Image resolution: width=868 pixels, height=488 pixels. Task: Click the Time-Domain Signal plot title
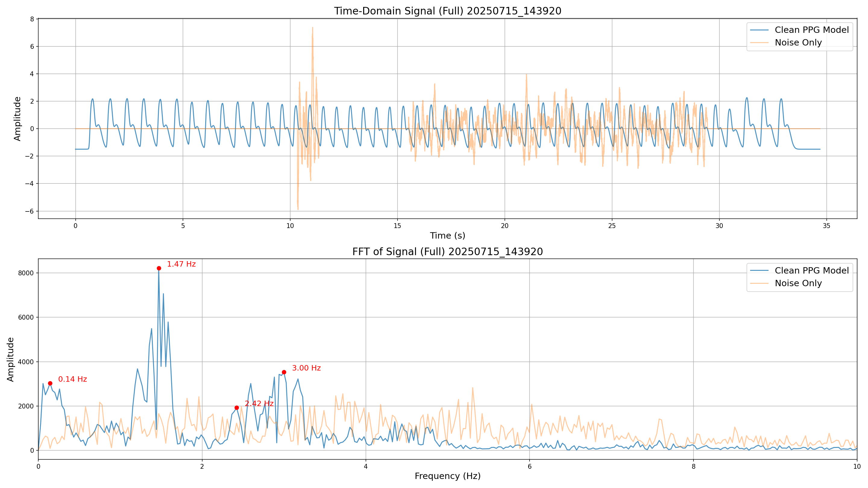(448, 11)
